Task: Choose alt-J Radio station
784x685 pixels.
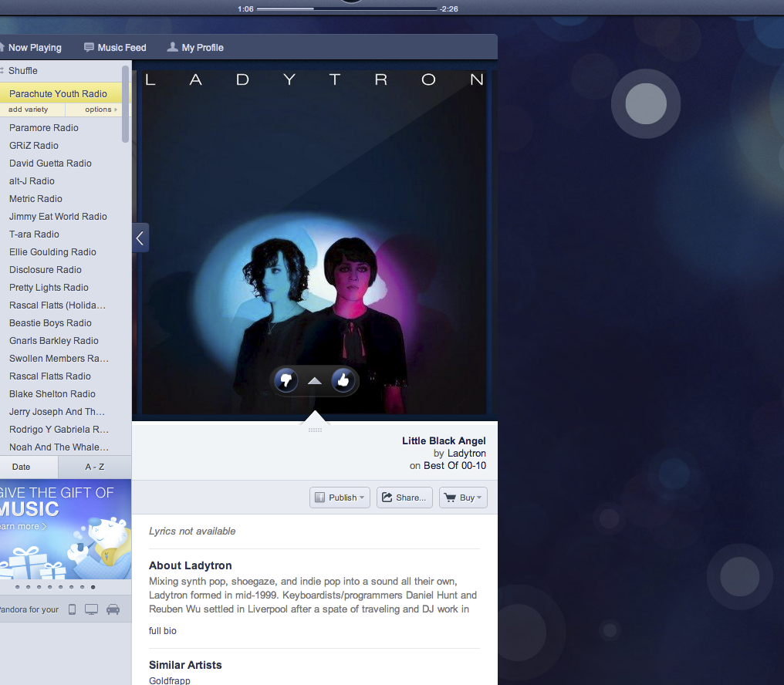Action: (x=32, y=181)
